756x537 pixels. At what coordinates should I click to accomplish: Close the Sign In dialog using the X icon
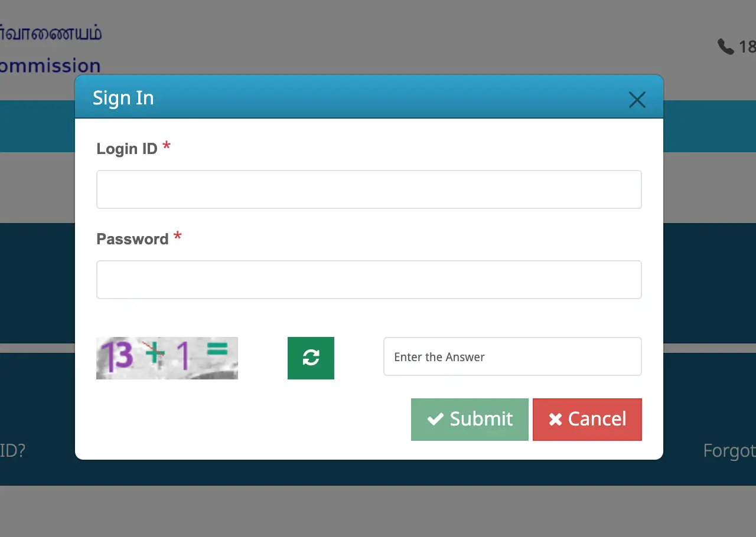pos(637,100)
